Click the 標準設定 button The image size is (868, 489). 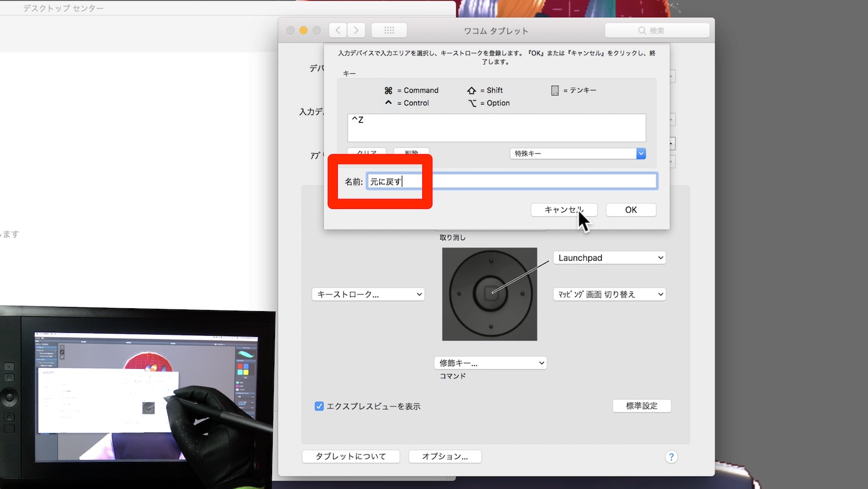642,406
